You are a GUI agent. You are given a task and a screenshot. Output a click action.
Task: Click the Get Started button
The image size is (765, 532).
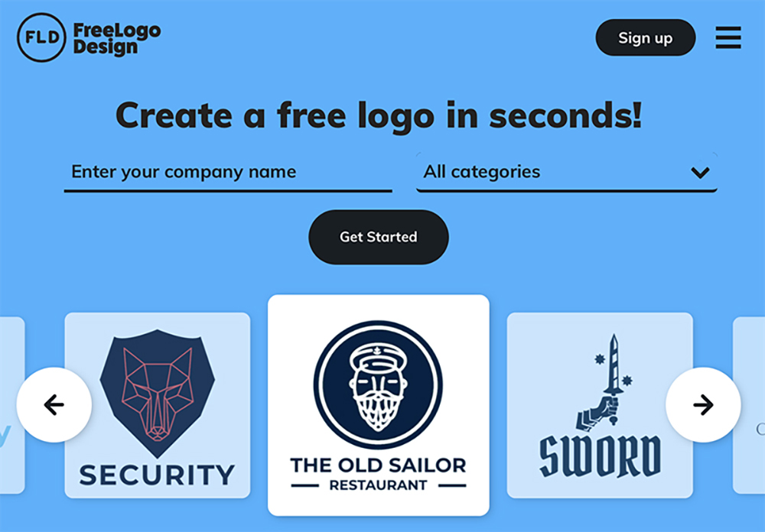379,237
